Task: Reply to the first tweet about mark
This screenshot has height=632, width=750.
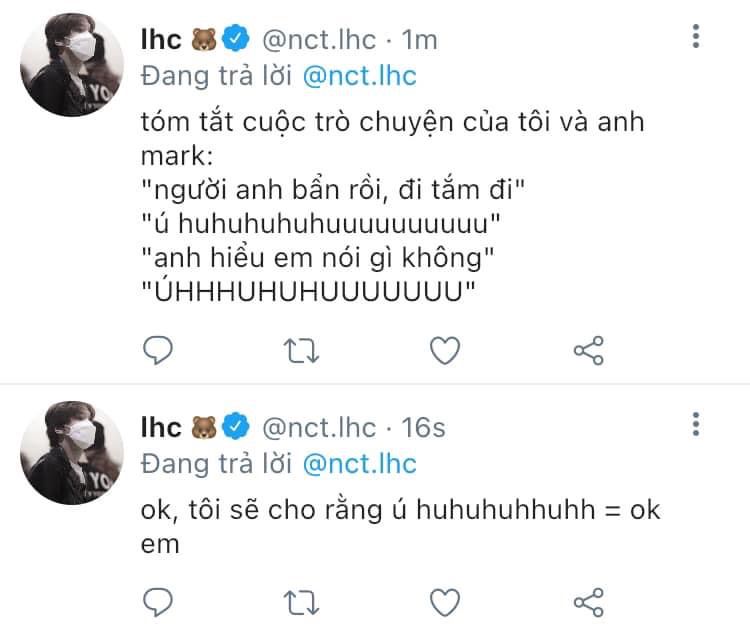Action: 159,350
